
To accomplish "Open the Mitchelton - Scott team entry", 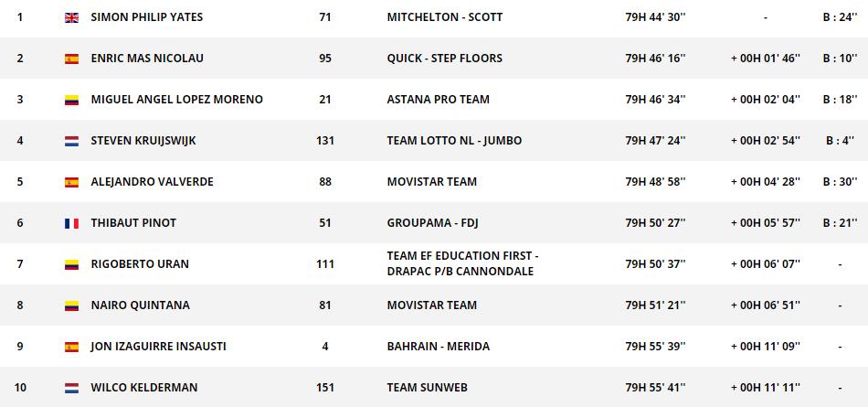I will [444, 17].
